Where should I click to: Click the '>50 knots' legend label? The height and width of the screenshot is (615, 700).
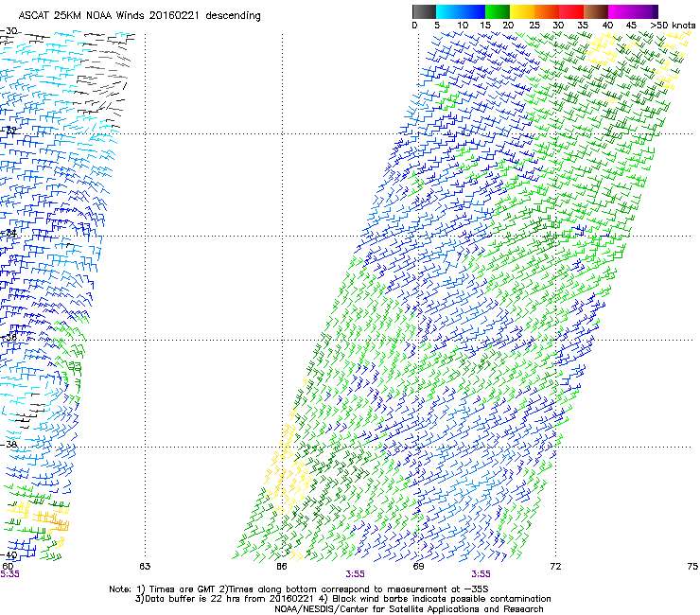(673, 26)
